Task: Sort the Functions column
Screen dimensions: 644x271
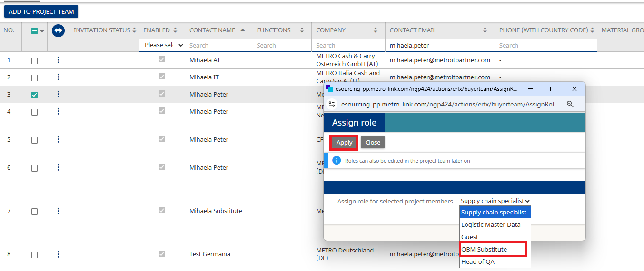Action: click(302, 30)
